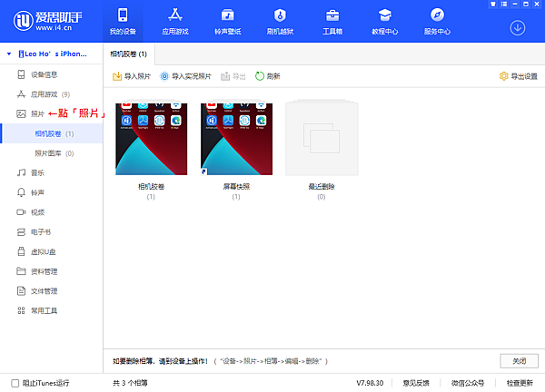Click the skin (shirt) icon in title bar
Image resolution: width=545 pixels, height=392 pixels.
pyautogui.click(x=493, y=5)
